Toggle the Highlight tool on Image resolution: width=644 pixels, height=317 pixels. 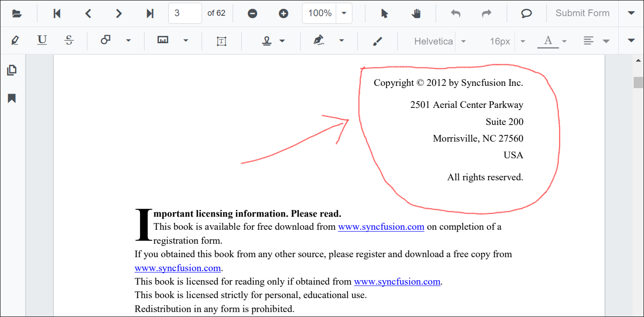coord(15,40)
